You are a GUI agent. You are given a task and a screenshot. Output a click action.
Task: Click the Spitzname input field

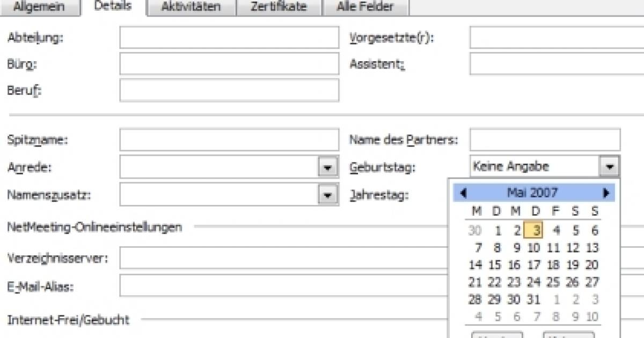pos(229,139)
